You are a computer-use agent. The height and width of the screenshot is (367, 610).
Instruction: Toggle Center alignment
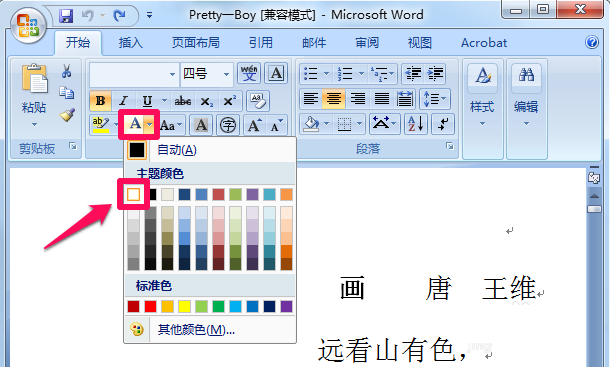tap(333, 98)
